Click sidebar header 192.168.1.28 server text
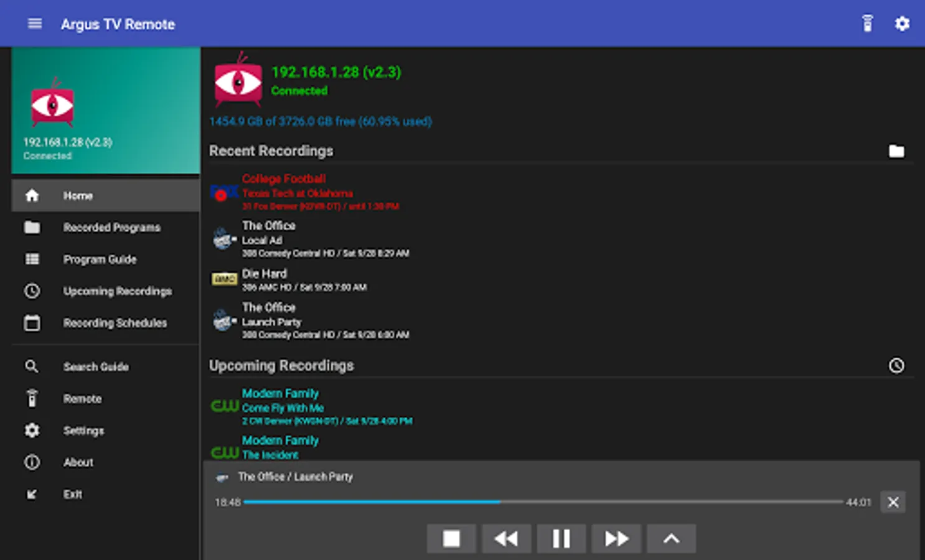 point(68,142)
